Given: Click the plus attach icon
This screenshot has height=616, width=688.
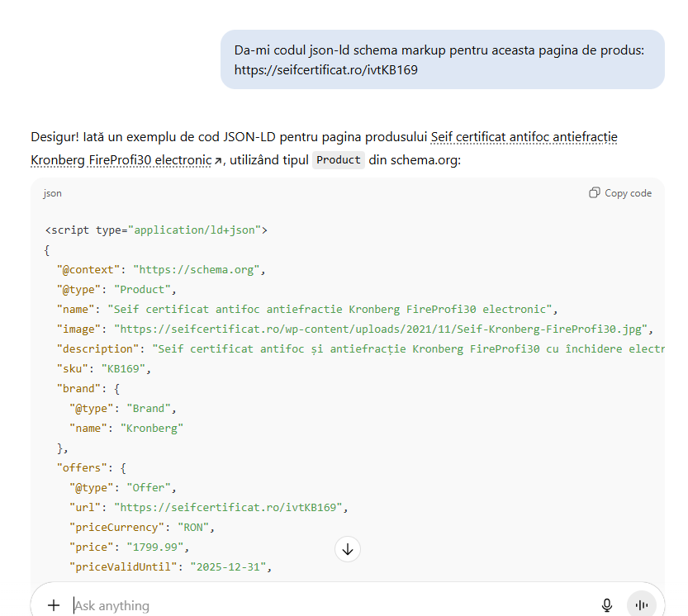Looking at the screenshot, I should [x=54, y=605].
